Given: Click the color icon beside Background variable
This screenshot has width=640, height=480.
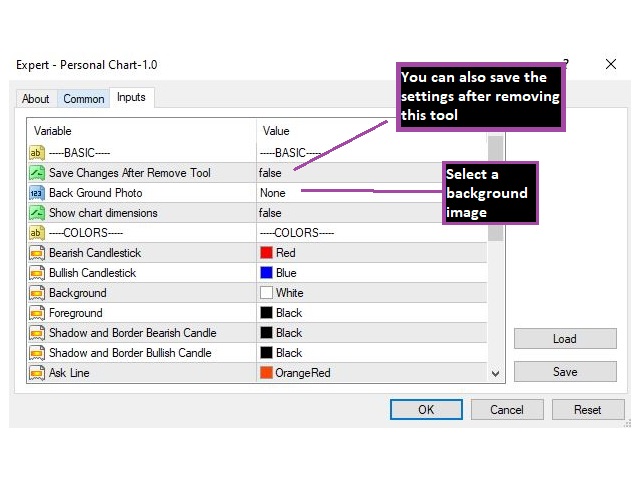Looking at the screenshot, I should (x=37, y=293).
